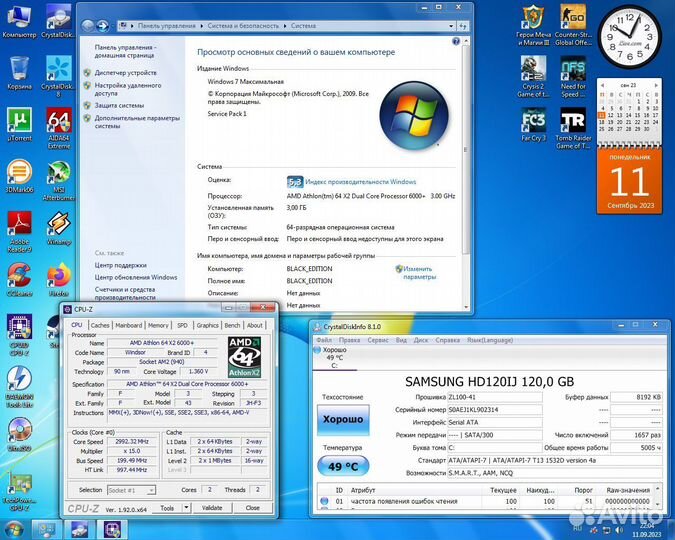675x540 pixels.
Task: Click the volume icon in system tray
Action: [619, 530]
